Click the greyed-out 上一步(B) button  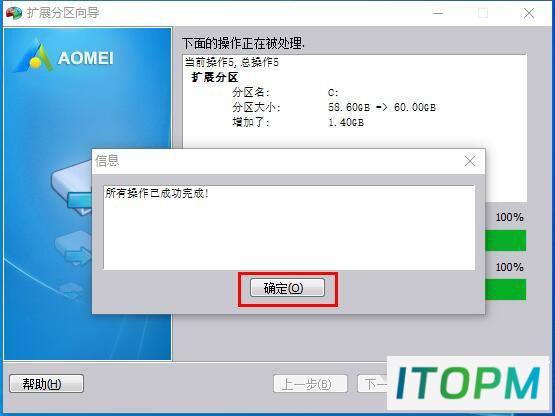click(310, 383)
